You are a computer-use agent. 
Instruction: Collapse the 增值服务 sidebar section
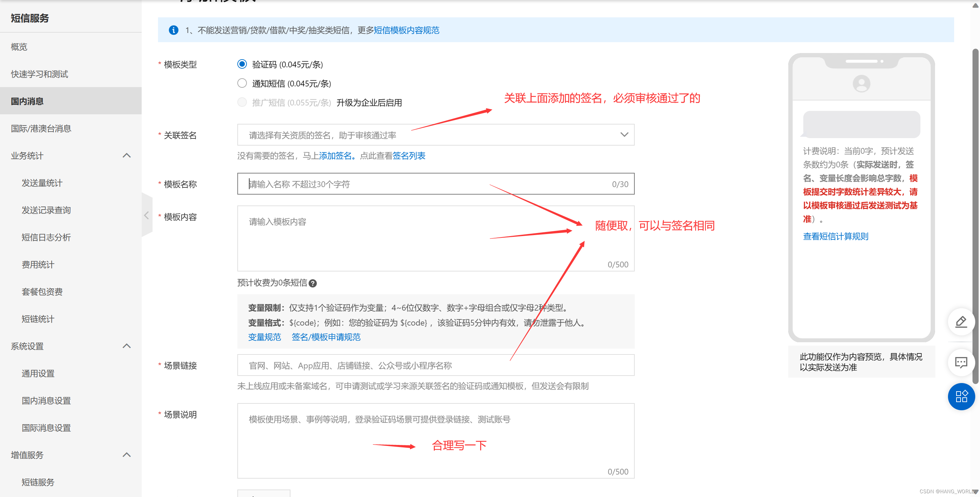[x=127, y=455]
